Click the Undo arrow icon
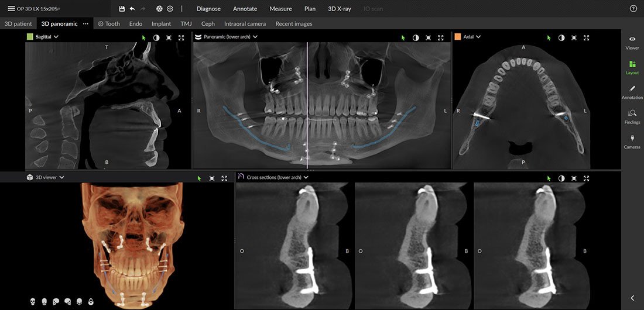This screenshot has height=310, width=644. pos(132,9)
